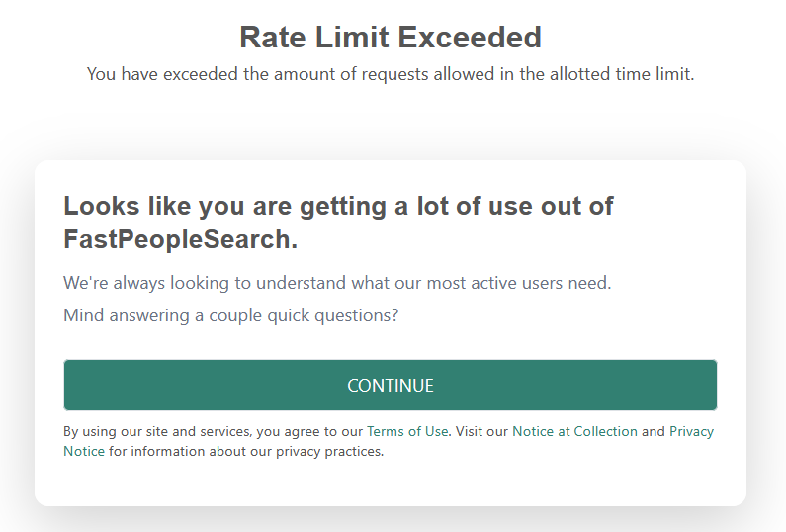786x532 pixels.
Task: Follow the Privacy Notice link
Action: coord(691,432)
